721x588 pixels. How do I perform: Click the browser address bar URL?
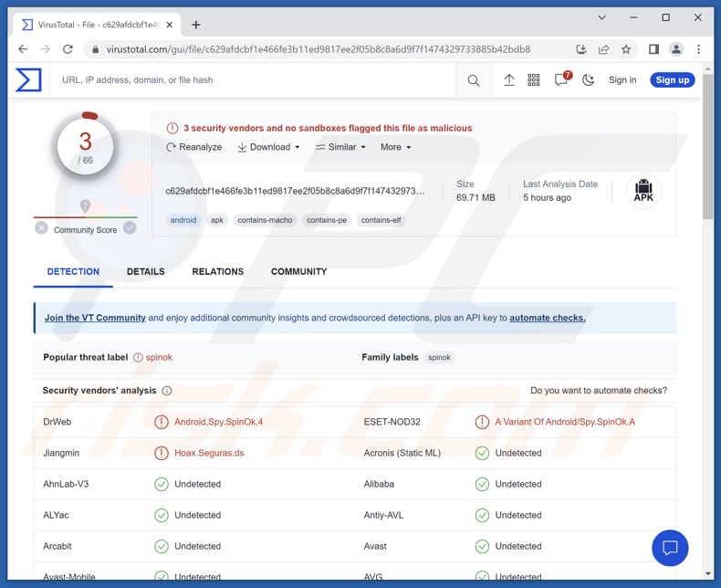tap(319, 49)
